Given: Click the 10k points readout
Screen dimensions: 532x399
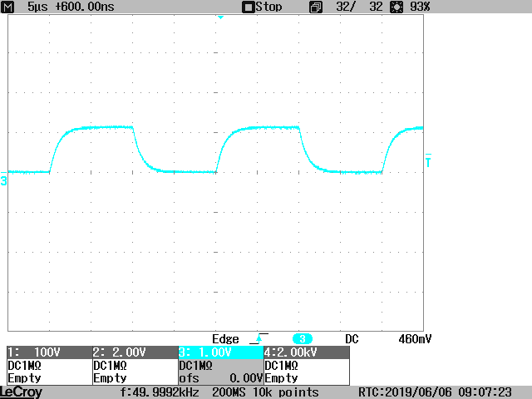Looking at the screenshot, I should tap(286, 392).
